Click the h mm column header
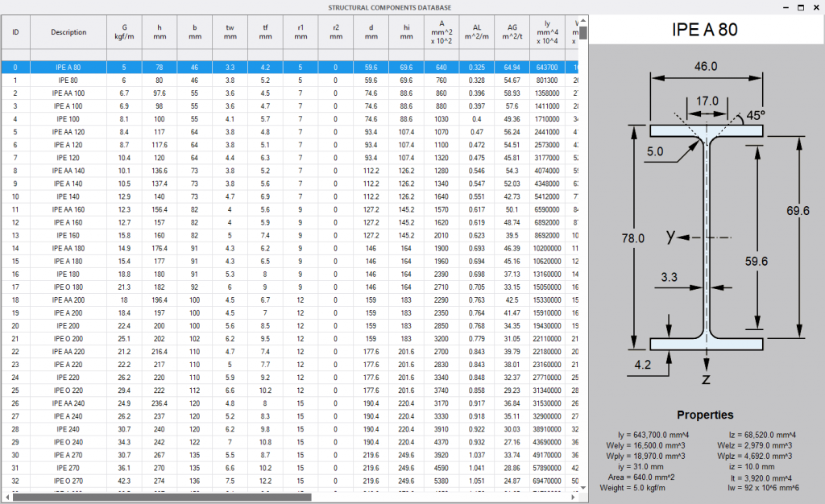The width and height of the screenshot is (825, 504). (x=160, y=32)
